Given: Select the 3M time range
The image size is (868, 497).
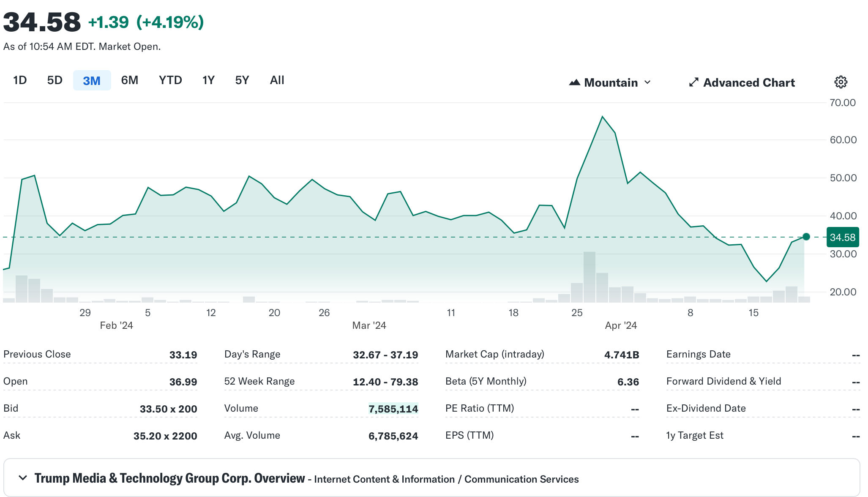Looking at the screenshot, I should [x=92, y=80].
